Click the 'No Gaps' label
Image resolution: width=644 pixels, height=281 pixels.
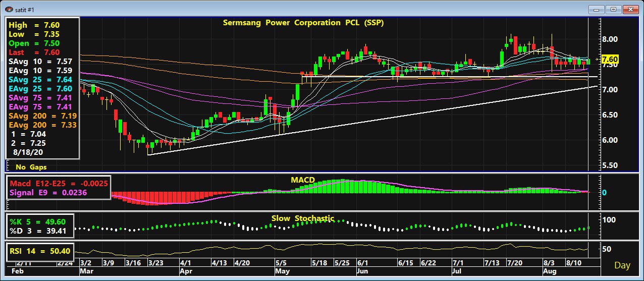31,167
